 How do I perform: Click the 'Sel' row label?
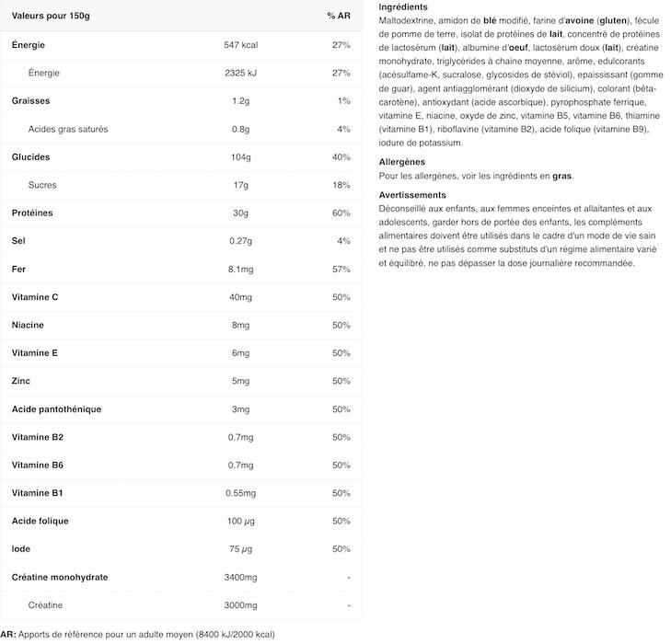point(18,241)
